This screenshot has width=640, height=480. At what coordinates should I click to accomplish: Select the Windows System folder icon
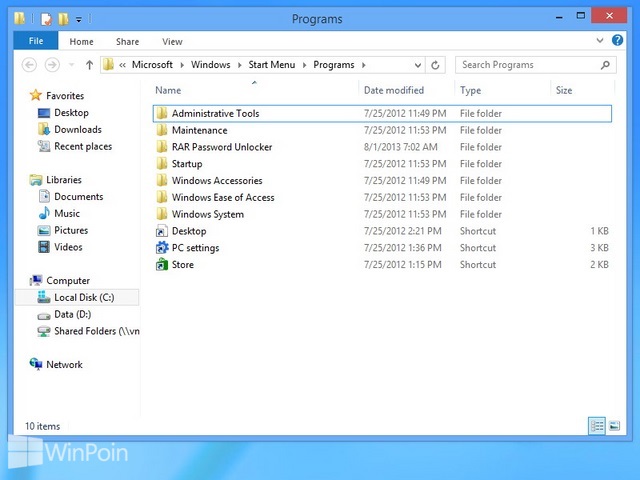click(162, 214)
